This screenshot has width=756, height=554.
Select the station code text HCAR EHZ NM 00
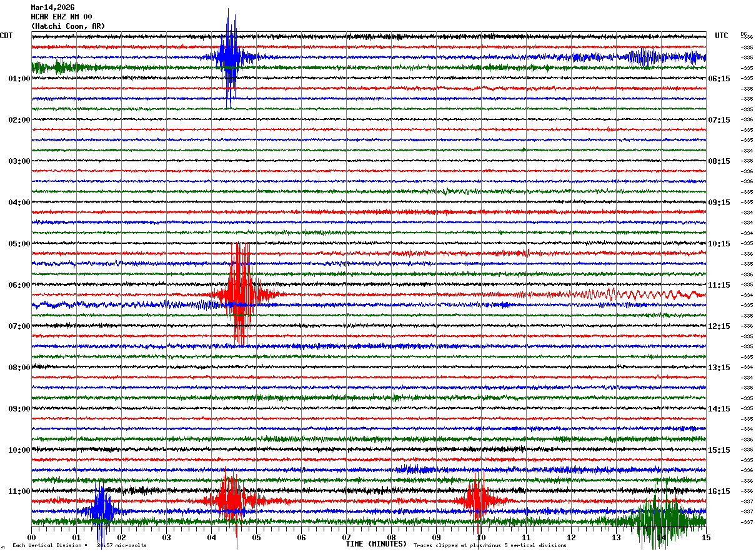tap(61, 17)
